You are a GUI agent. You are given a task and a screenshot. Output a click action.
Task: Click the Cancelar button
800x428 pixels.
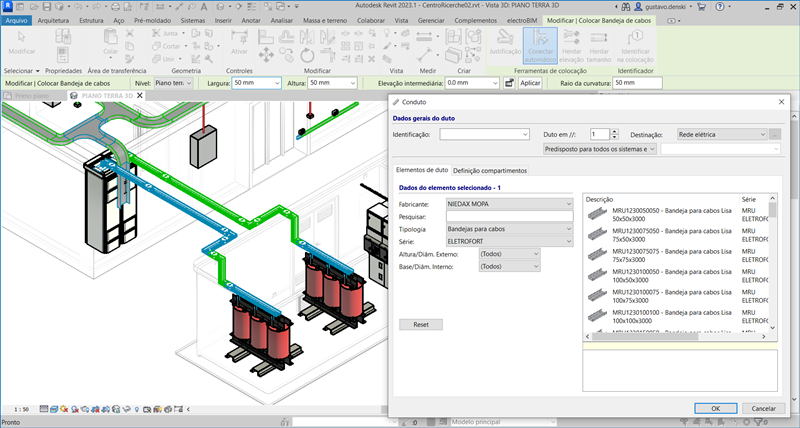pyautogui.click(x=763, y=408)
